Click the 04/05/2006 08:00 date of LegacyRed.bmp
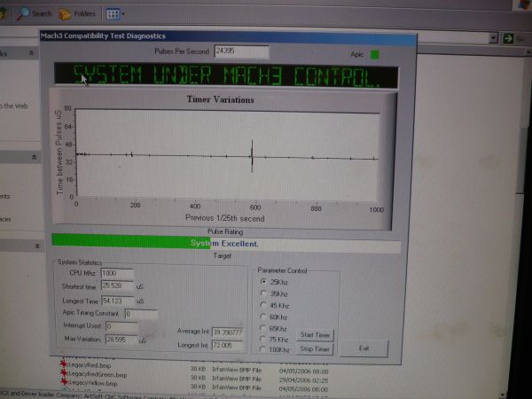This screenshot has width=532, height=399. (303, 372)
